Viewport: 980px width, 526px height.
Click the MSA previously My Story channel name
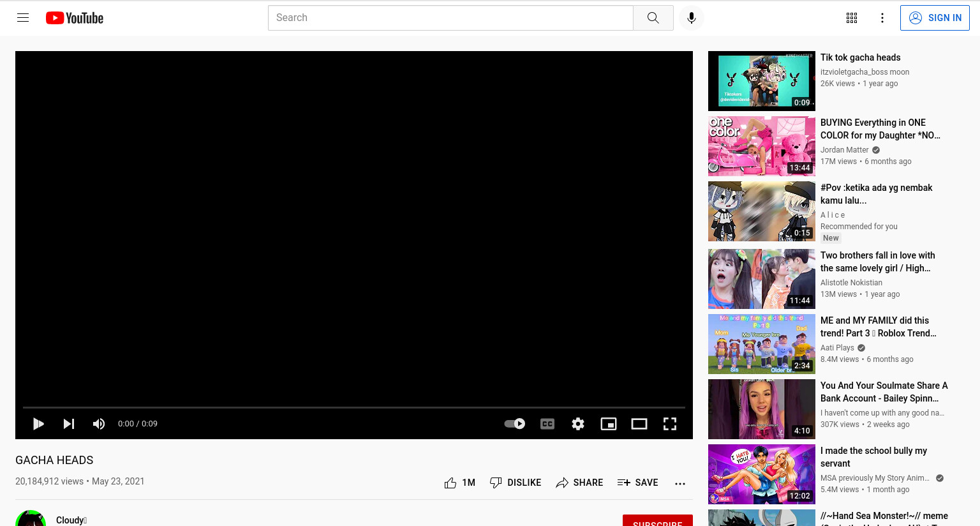[875, 478]
